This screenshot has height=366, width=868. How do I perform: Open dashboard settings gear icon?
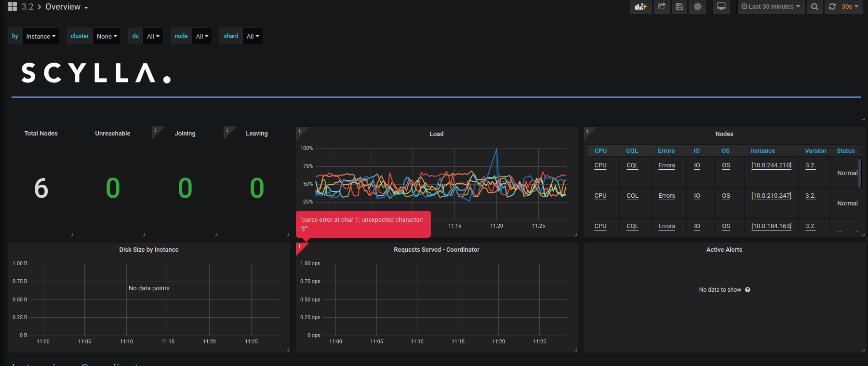(697, 7)
